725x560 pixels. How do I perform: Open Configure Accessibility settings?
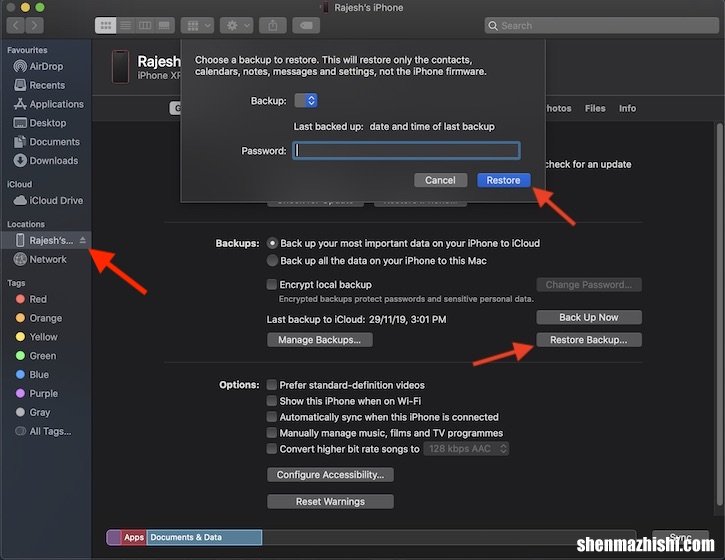(x=330, y=475)
